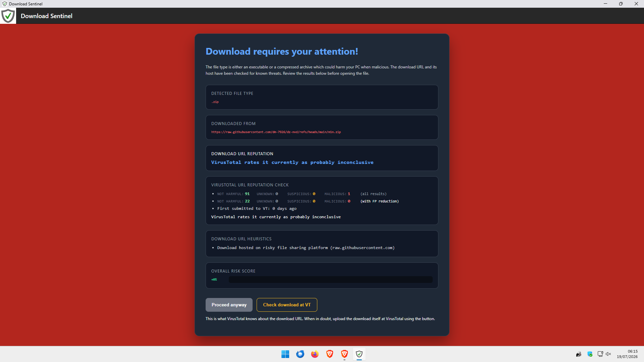Click the intro paragraph starting 'The file type is'

pos(321,70)
